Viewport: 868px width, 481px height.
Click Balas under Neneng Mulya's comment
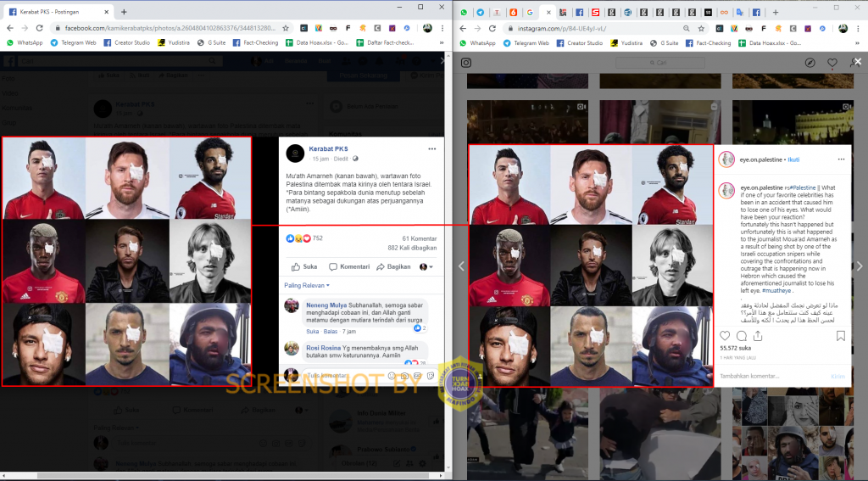[331, 332]
